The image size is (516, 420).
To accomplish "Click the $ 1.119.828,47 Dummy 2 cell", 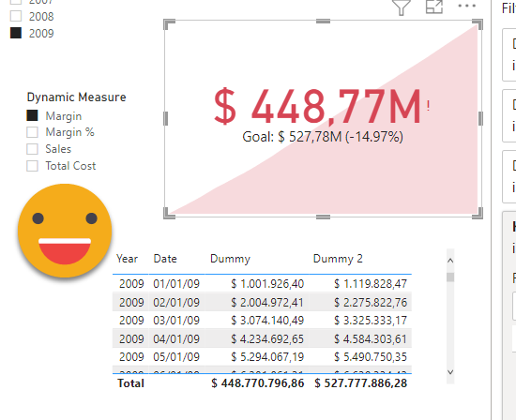I will click(371, 283).
